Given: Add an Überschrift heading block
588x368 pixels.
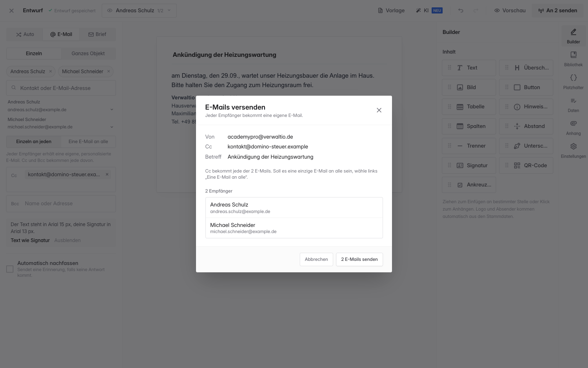Looking at the screenshot, I should coord(526,68).
